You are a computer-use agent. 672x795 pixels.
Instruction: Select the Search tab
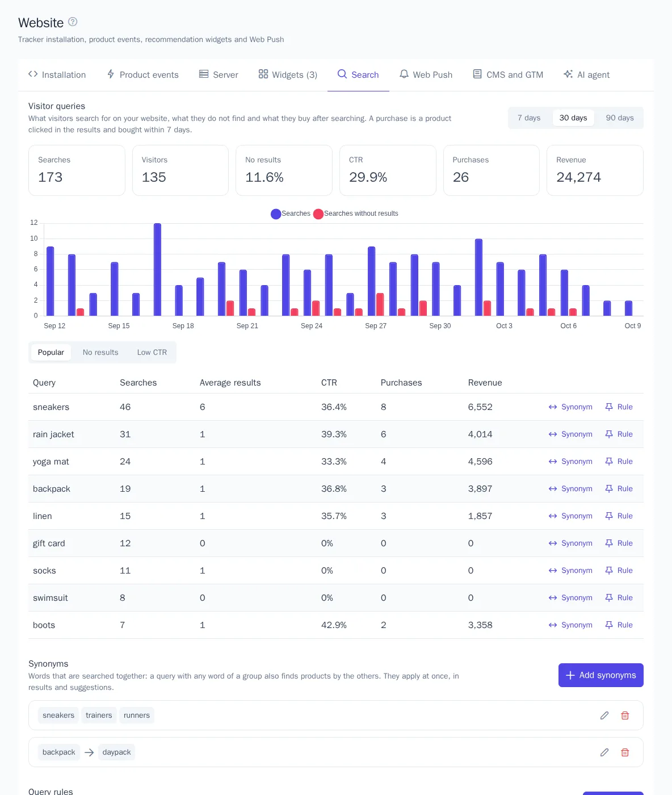pyautogui.click(x=358, y=74)
